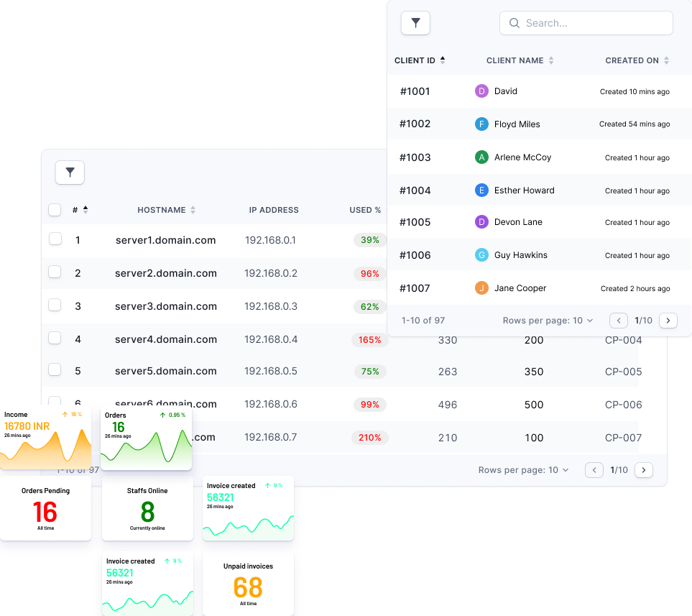This screenshot has width=692, height=616.
Task: Select the checkbox for server3.domain.com
Action: point(55,305)
